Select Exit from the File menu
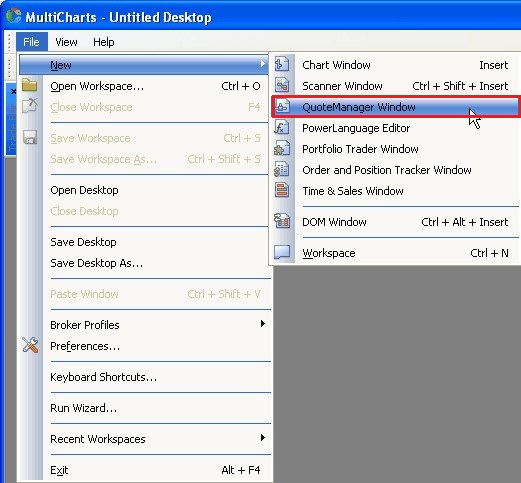 pyautogui.click(x=143, y=470)
